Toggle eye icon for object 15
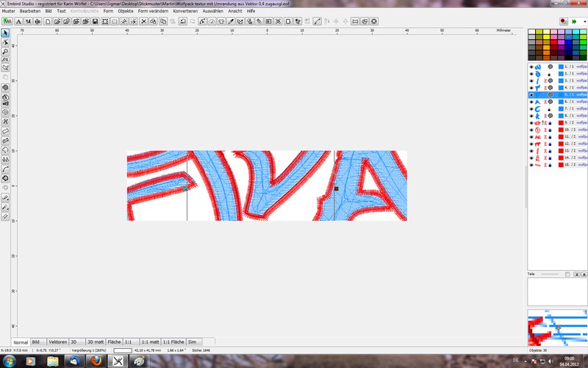Screen dimensions: 588x368 tap(531, 165)
